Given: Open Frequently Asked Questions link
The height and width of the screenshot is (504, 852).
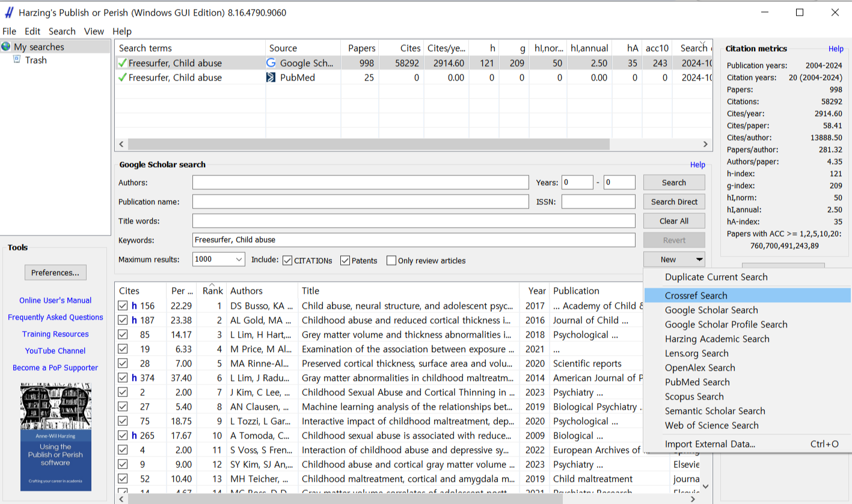Looking at the screenshot, I should coord(55,317).
